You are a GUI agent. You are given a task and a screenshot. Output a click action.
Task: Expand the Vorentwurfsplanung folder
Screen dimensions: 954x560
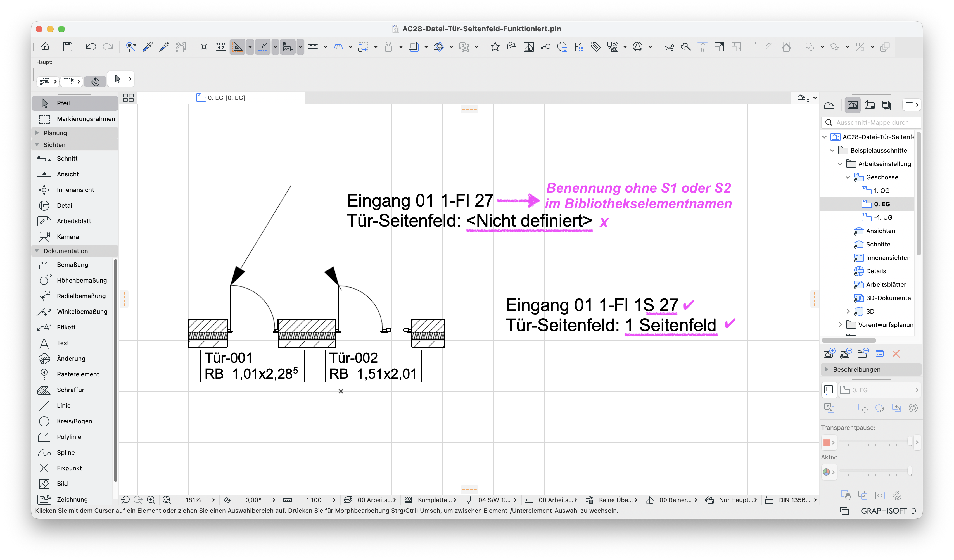tap(840, 324)
